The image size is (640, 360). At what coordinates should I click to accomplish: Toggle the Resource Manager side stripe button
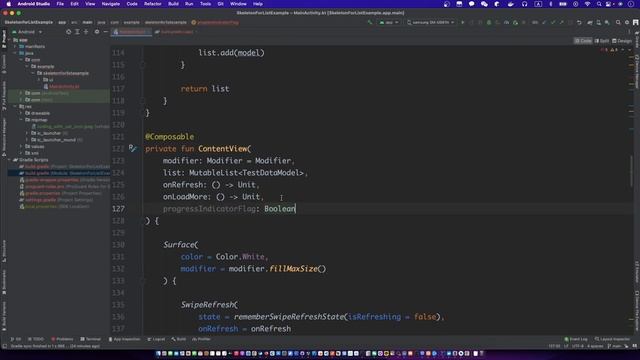click(4, 137)
